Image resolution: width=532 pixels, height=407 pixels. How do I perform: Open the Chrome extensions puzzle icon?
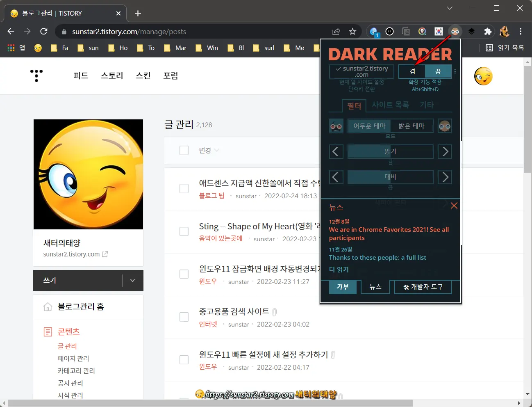tap(488, 32)
